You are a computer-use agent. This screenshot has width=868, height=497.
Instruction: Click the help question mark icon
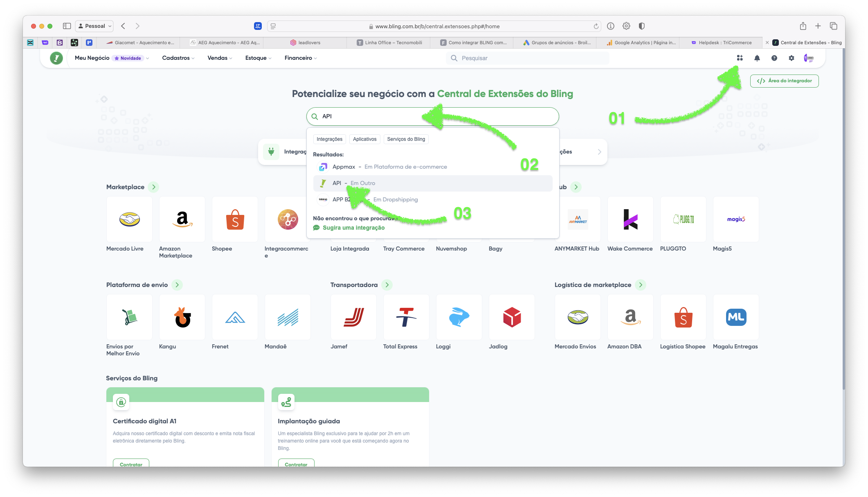774,58
